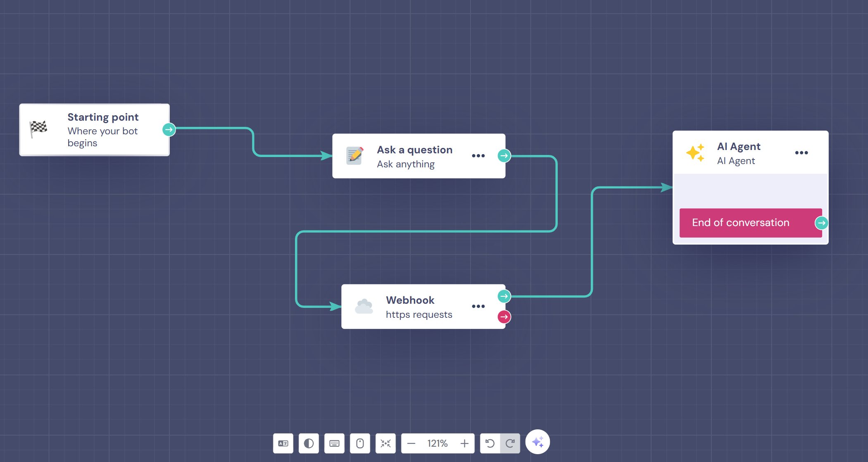The width and height of the screenshot is (868, 462).
Task: Click the Starting point output connector
Action: [169, 130]
